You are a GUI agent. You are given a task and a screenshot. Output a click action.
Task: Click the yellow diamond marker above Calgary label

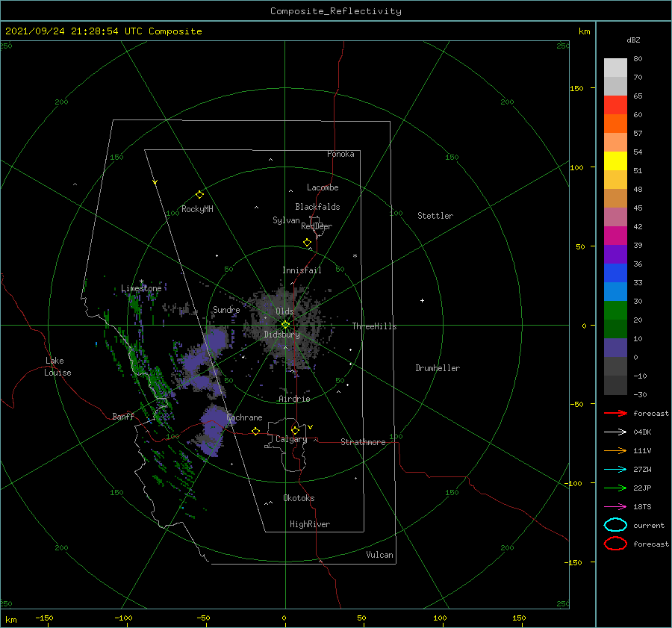click(x=295, y=430)
